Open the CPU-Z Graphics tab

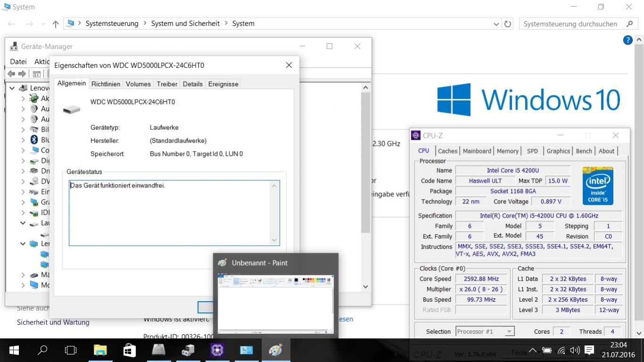tap(558, 151)
